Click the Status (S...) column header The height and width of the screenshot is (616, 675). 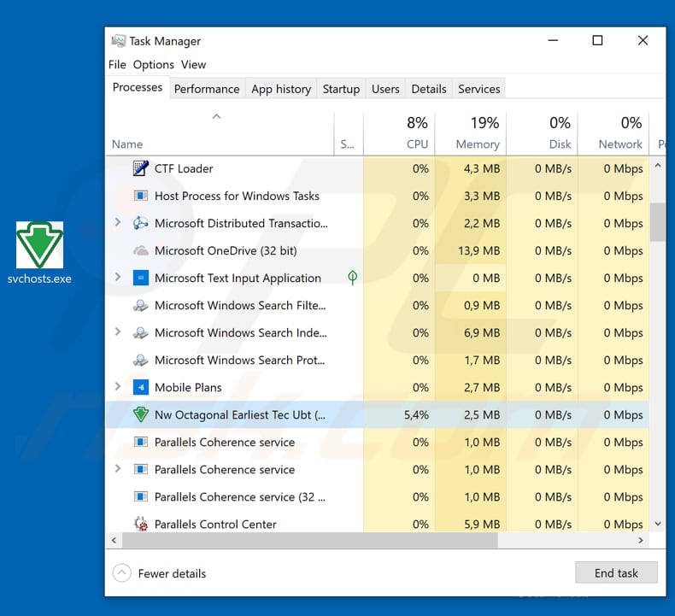[x=349, y=134]
